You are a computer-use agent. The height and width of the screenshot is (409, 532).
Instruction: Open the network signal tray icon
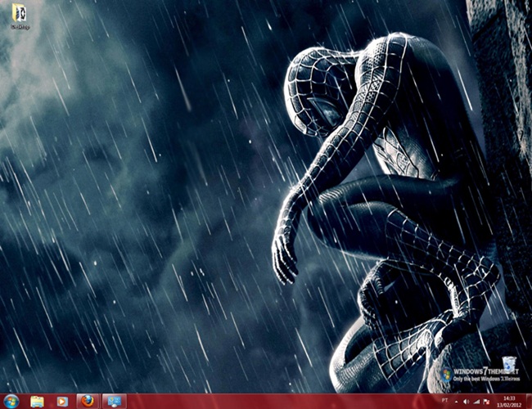(476, 402)
